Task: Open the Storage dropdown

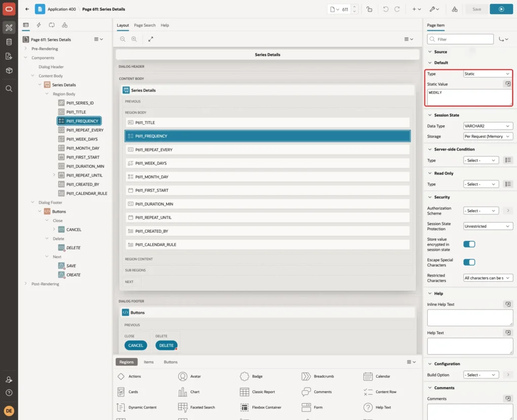Action: (488, 136)
